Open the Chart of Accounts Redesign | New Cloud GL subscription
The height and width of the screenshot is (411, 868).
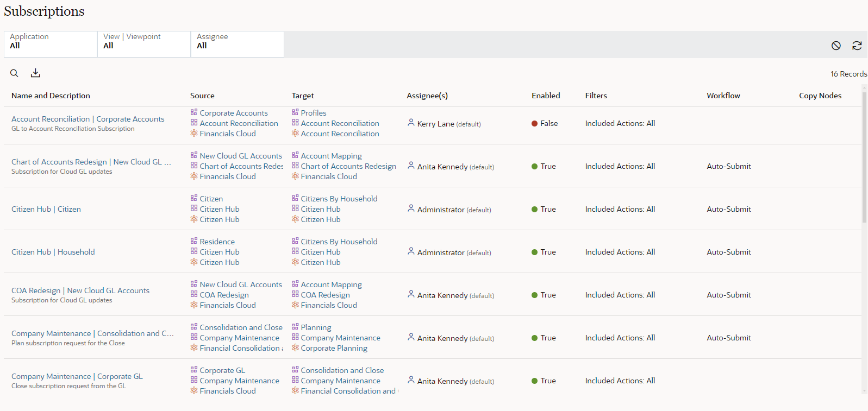tap(91, 162)
